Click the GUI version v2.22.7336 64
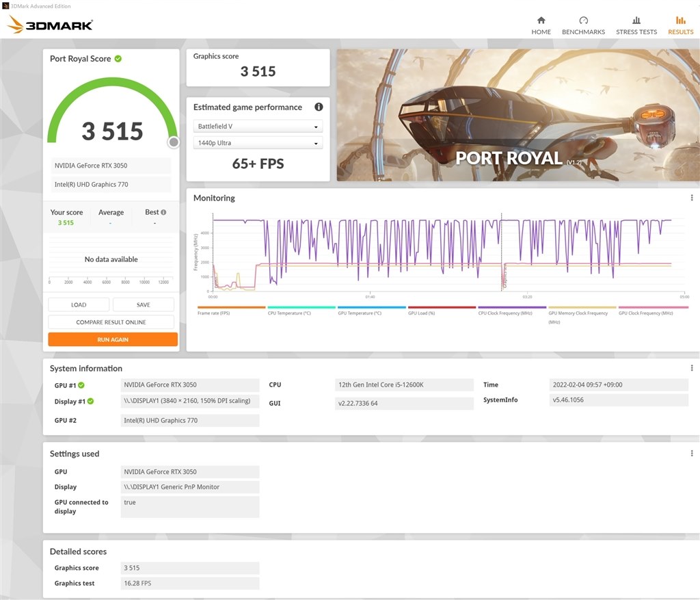 coord(404,403)
